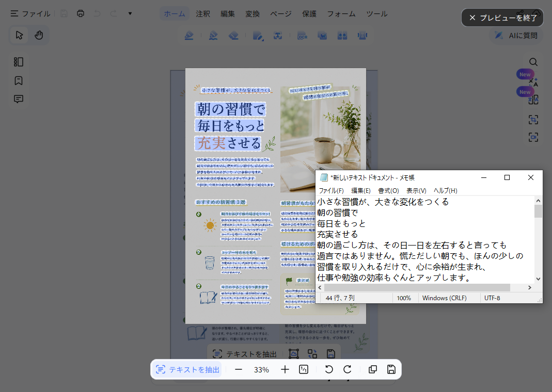This screenshot has height=392, width=552.
Task: Click Notepad vertical scrollbar up arrow
Action: click(538, 201)
